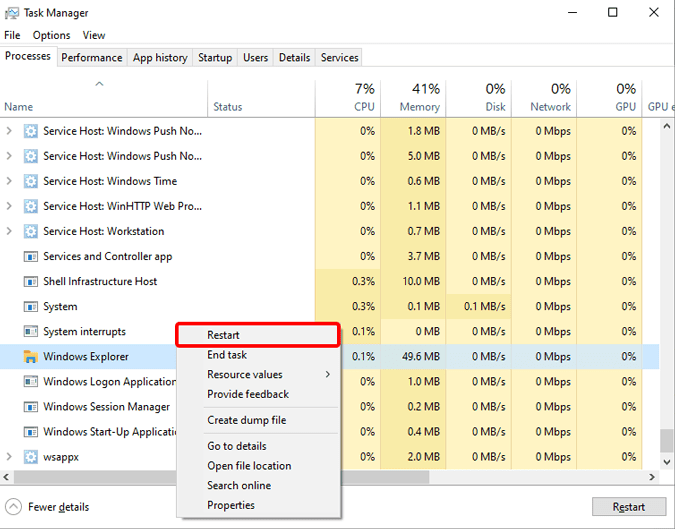Image resolution: width=675 pixels, height=529 pixels.
Task: Choose Properties in the context menu
Action: click(x=258, y=505)
